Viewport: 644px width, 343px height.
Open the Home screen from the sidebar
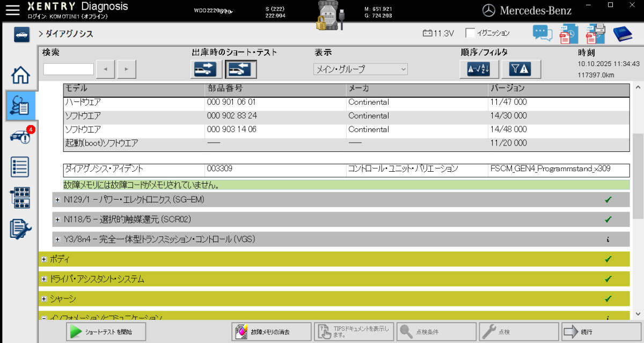coord(20,75)
